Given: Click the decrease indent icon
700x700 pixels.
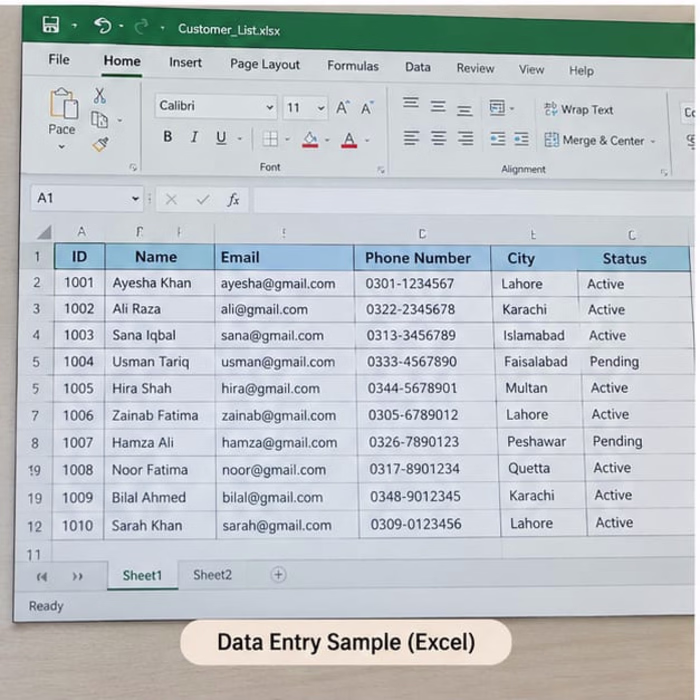Looking at the screenshot, I should pyautogui.click(x=497, y=139).
